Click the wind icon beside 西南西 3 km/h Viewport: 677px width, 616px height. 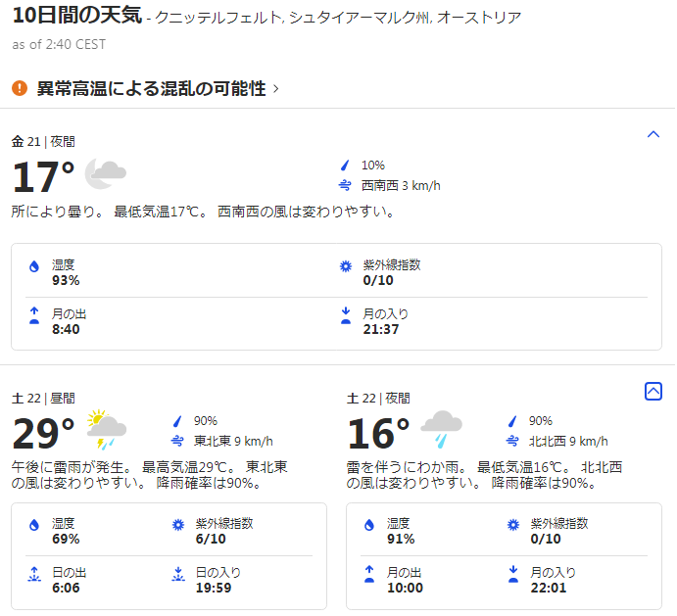tap(345, 185)
